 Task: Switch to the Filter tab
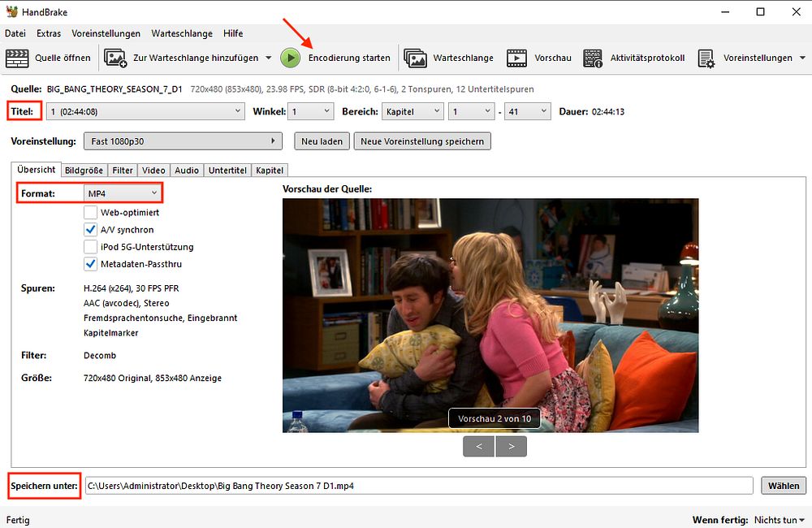(x=123, y=170)
